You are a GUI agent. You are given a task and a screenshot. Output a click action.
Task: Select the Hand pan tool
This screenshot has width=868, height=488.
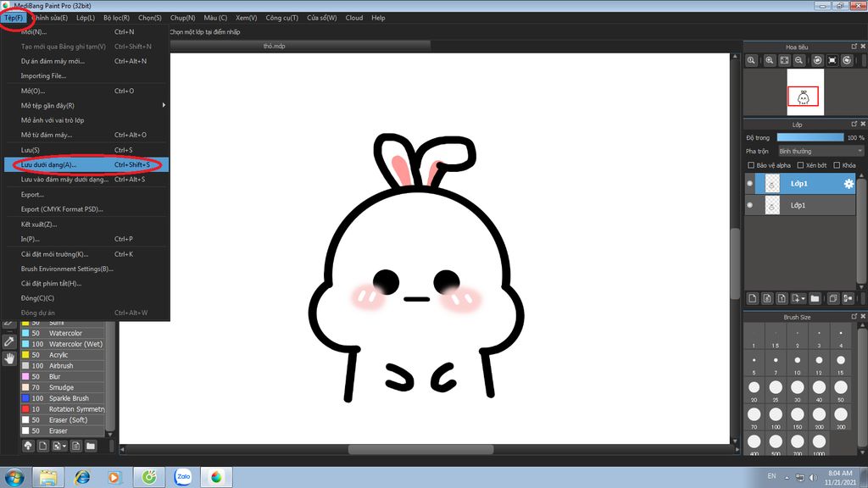point(9,358)
